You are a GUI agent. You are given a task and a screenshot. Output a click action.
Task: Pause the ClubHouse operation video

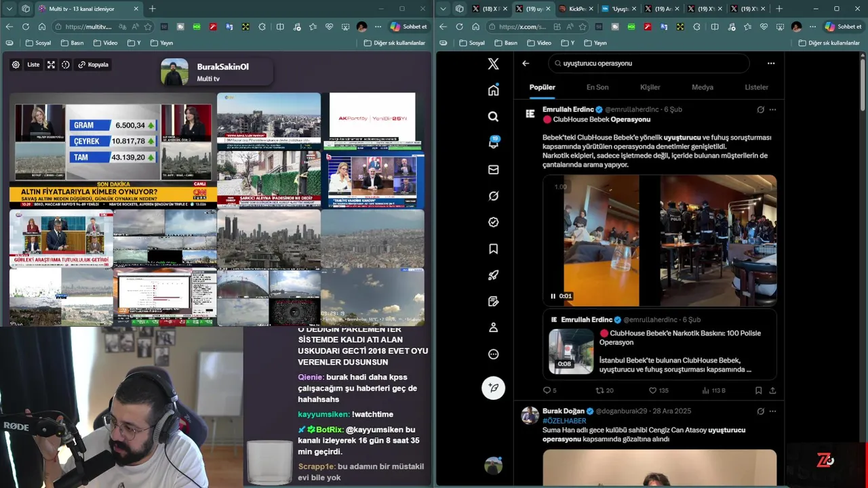coord(553,296)
